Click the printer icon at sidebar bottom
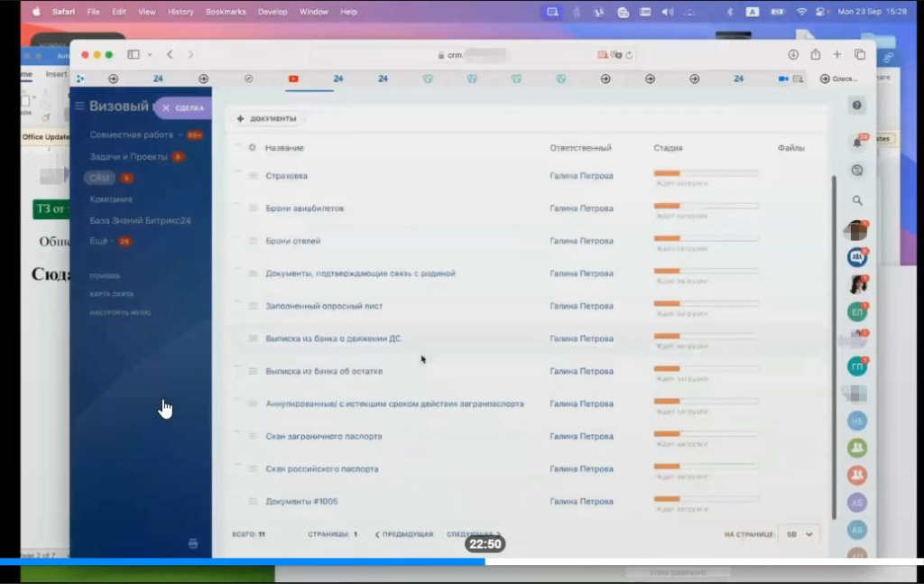924x584 pixels. (x=193, y=543)
